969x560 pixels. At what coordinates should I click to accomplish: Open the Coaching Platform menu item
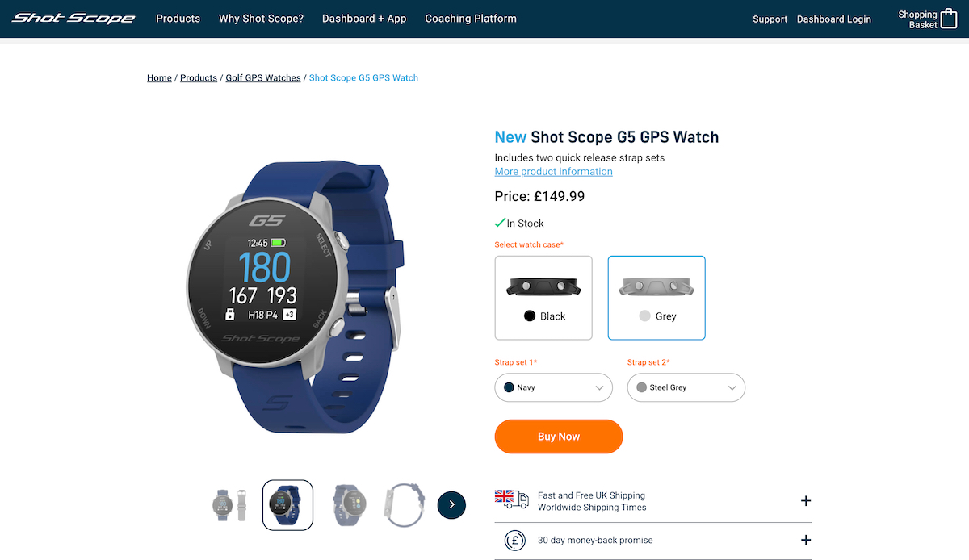click(x=471, y=19)
